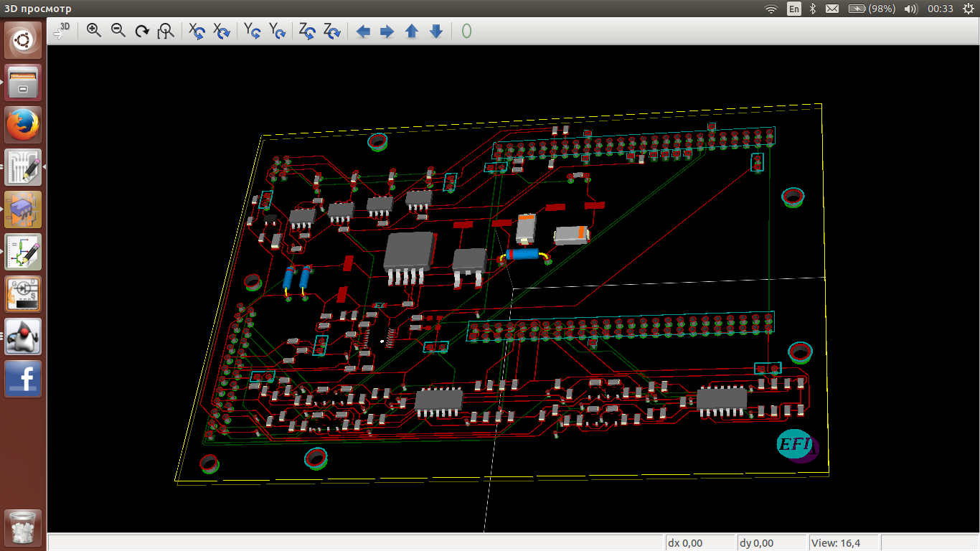Viewport: 980px width, 551px height.
Task: Open the Java Duke app in the dock
Action: 24,336
